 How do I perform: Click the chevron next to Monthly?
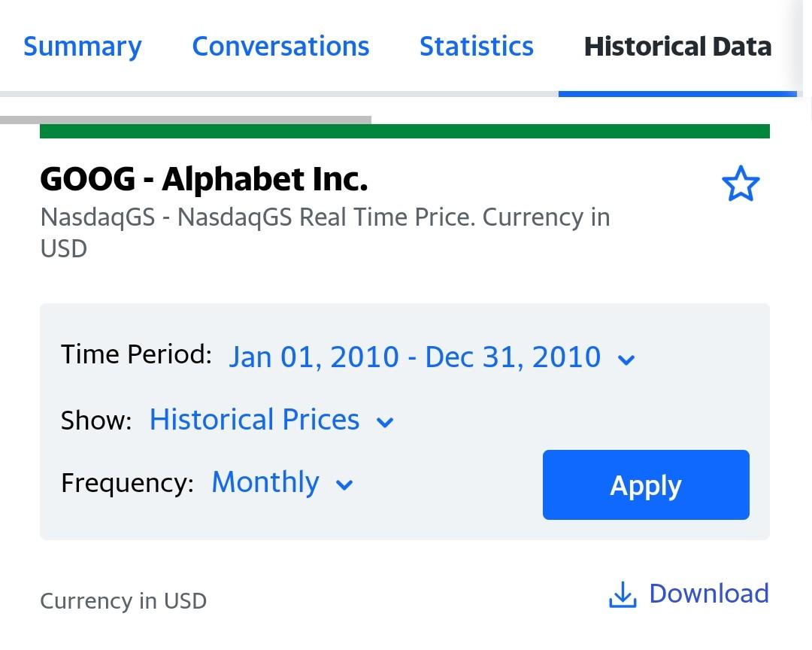pyautogui.click(x=344, y=484)
